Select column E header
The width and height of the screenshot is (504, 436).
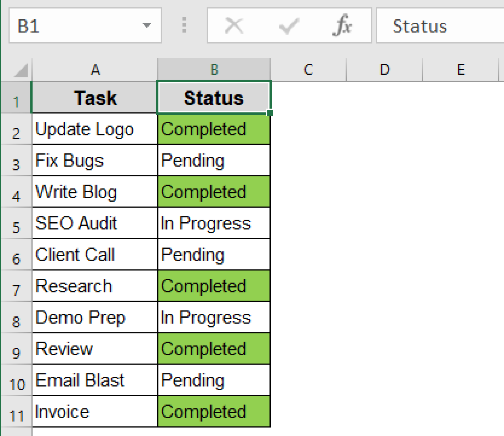(461, 69)
